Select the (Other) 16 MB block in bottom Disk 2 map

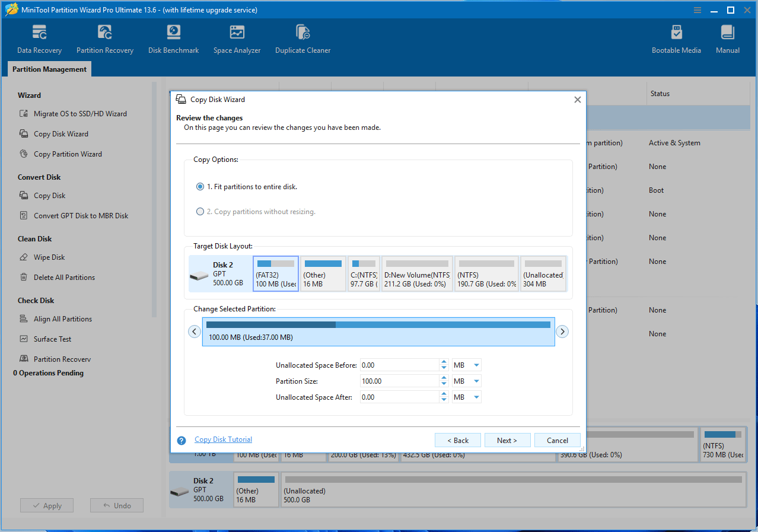click(x=256, y=489)
